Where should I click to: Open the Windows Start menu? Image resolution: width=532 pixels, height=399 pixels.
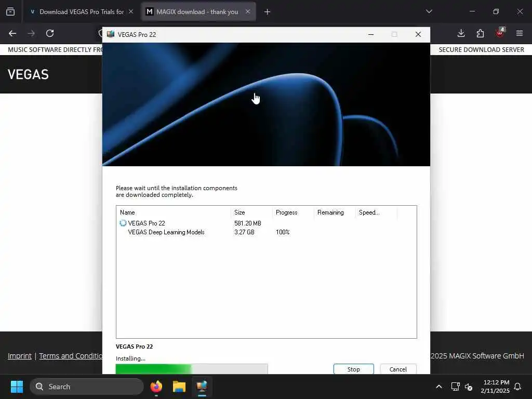tap(17, 387)
